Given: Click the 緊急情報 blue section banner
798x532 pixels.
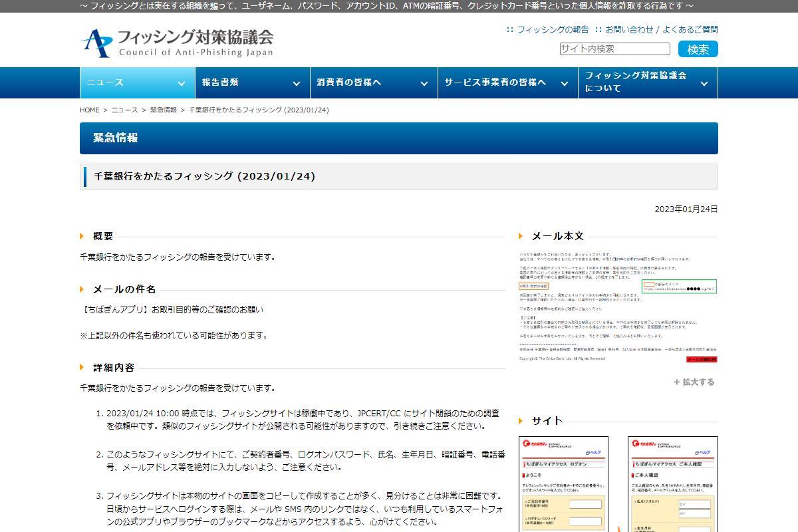Looking at the screenshot, I should (x=399, y=138).
